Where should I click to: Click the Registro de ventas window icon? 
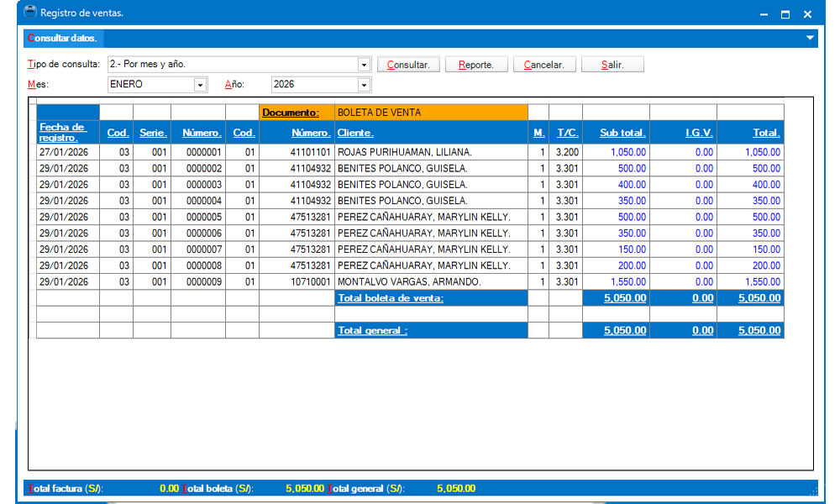[x=30, y=11]
